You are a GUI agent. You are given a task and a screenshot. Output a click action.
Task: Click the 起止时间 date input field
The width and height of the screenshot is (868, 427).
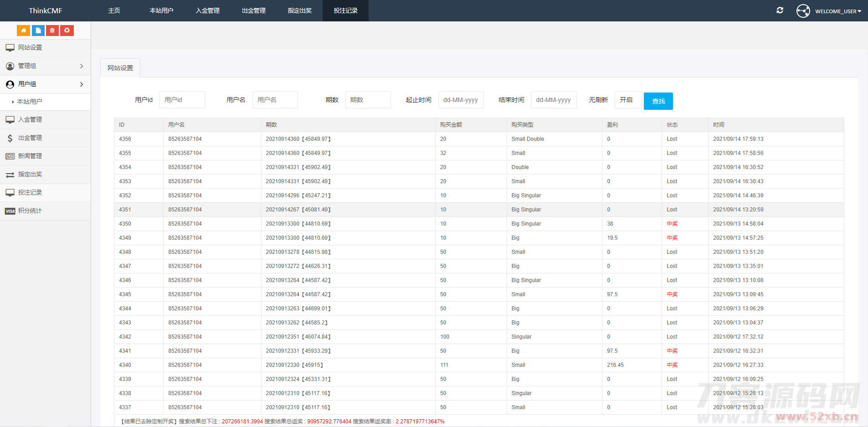coord(461,100)
